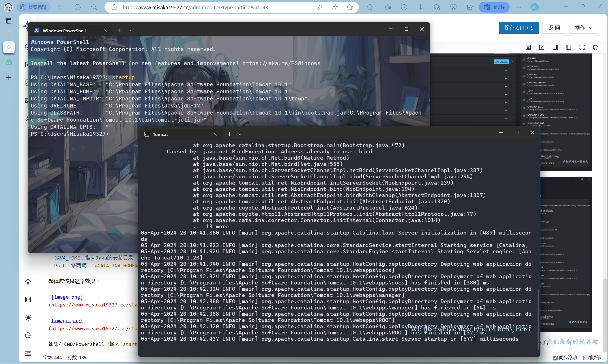This screenshot has height=364, width=608.
Task: Collapse the preview variables section chevron
Action: pyautogui.click(x=512, y=62)
